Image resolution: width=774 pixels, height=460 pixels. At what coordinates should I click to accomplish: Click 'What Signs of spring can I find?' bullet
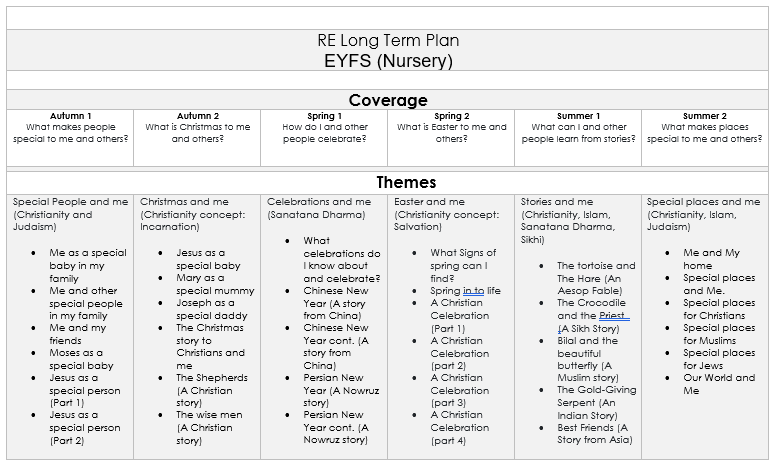pyautogui.click(x=461, y=265)
